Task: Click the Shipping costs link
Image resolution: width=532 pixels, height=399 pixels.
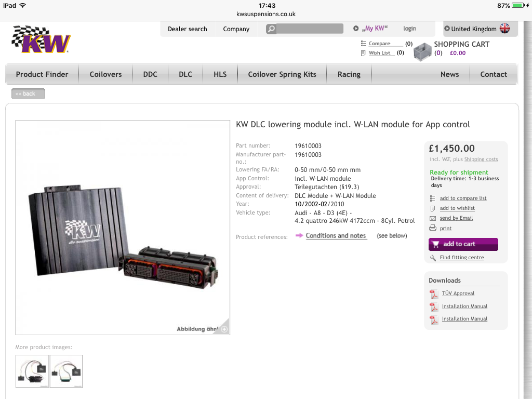Action: (x=481, y=159)
